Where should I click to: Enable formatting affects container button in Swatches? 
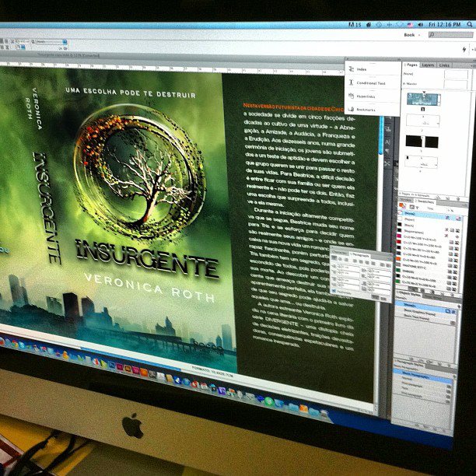[x=412, y=207]
